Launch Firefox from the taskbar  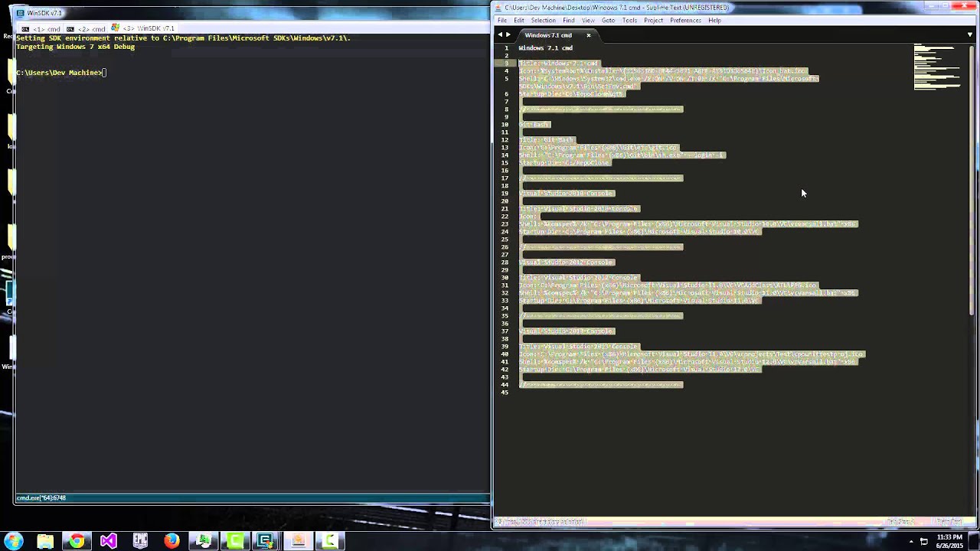pyautogui.click(x=171, y=541)
